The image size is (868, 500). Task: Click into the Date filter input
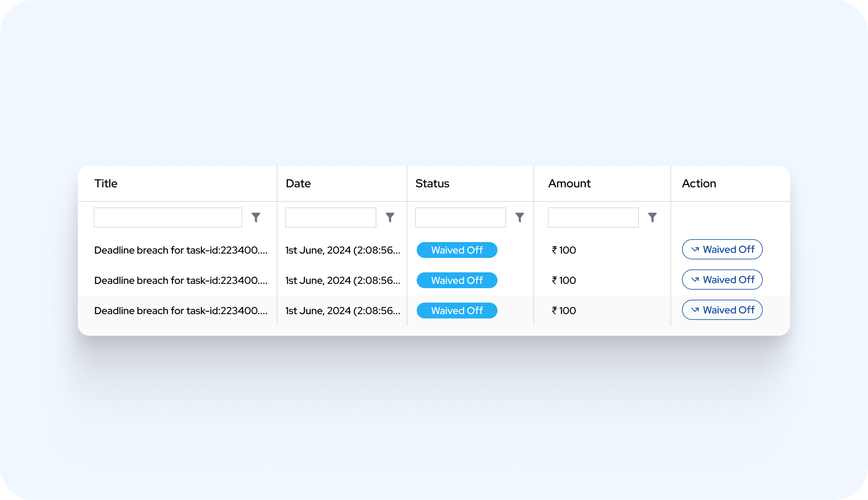coord(331,218)
